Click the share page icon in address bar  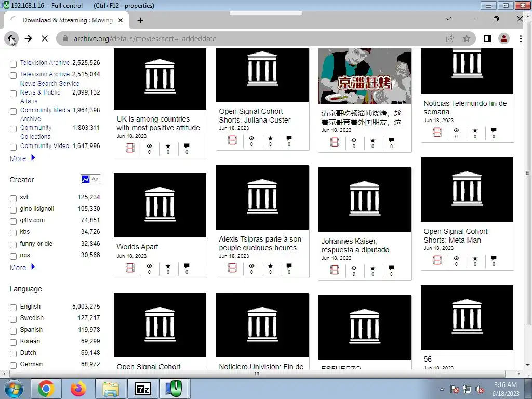pyautogui.click(x=450, y=38)
